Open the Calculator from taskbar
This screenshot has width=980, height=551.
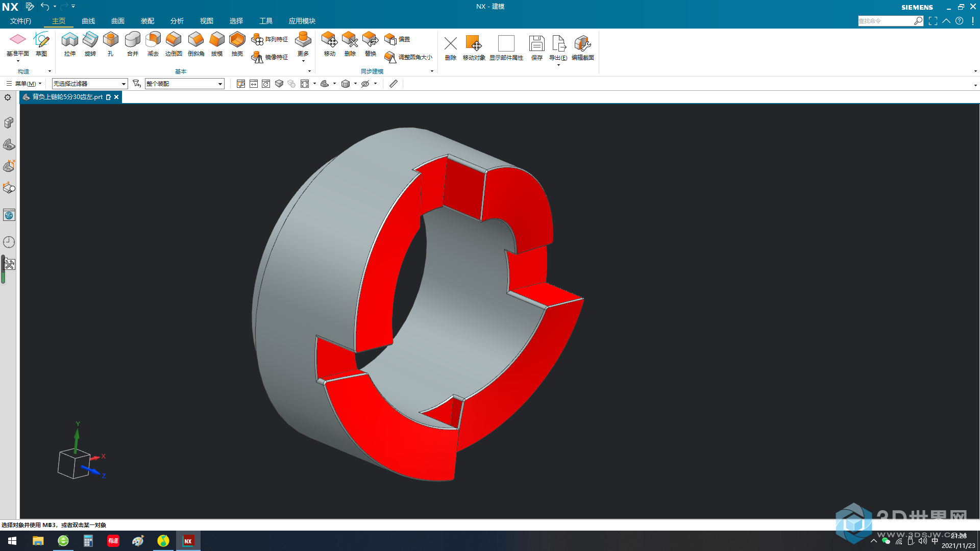click(88, 541)
